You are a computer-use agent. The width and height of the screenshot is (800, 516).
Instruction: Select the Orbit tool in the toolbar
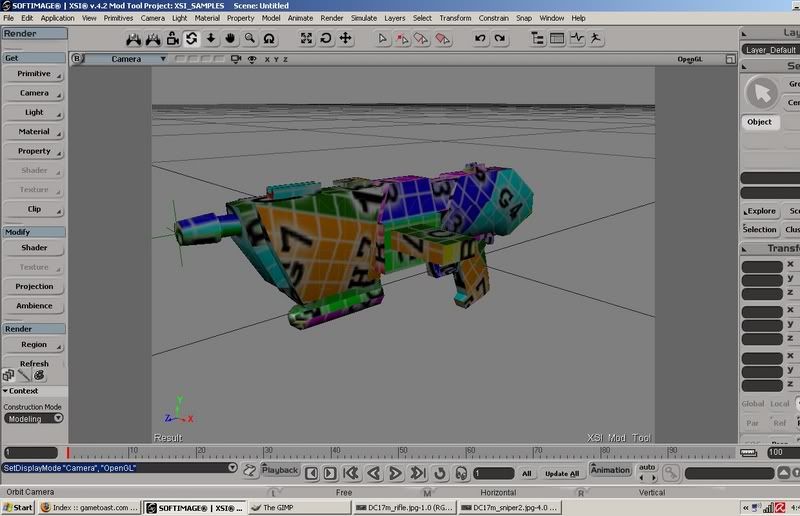pyautogui.click(x=191, y=38)
